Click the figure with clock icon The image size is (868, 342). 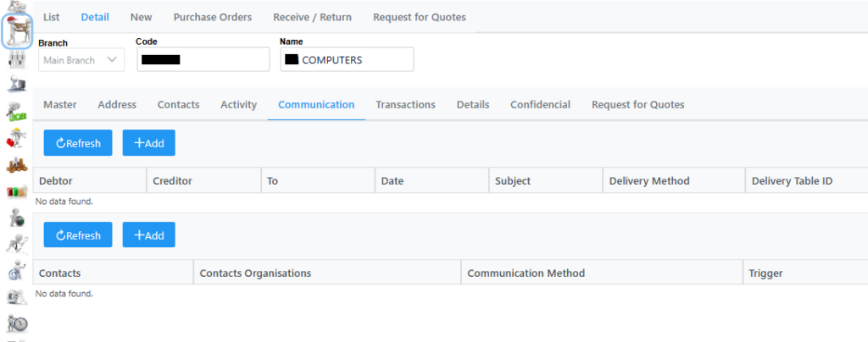point(16,323)
